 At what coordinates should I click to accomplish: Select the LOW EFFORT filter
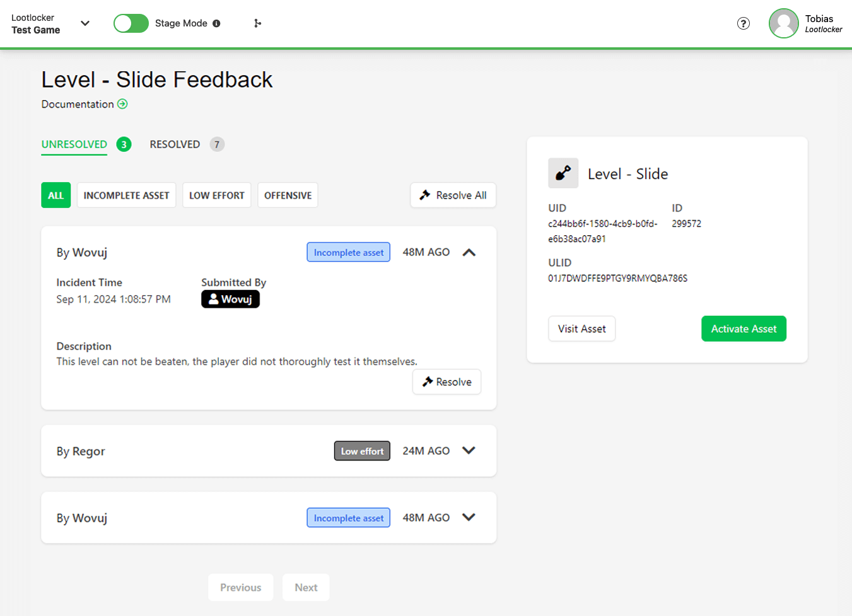coord(216,195)
